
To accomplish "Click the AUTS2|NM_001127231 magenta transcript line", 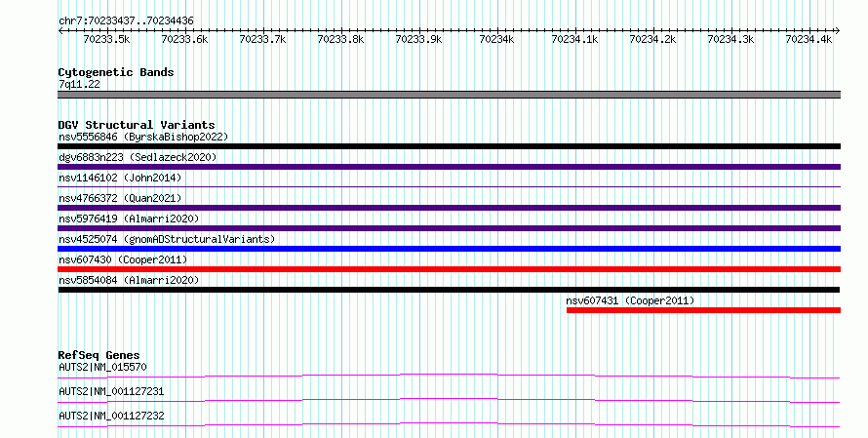I will click(449, 400).
